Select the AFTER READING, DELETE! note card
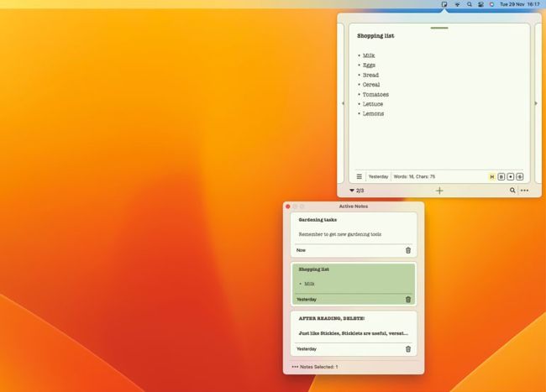The height and width of the screenshot is (392, 546). click(353, 327)
